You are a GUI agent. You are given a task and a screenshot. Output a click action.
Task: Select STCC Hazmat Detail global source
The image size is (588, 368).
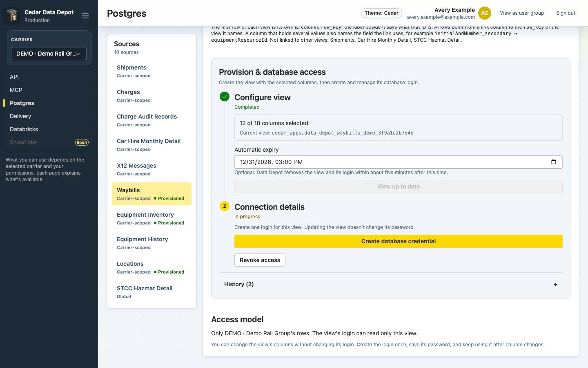pyautogui.click(x=152, y=292)
